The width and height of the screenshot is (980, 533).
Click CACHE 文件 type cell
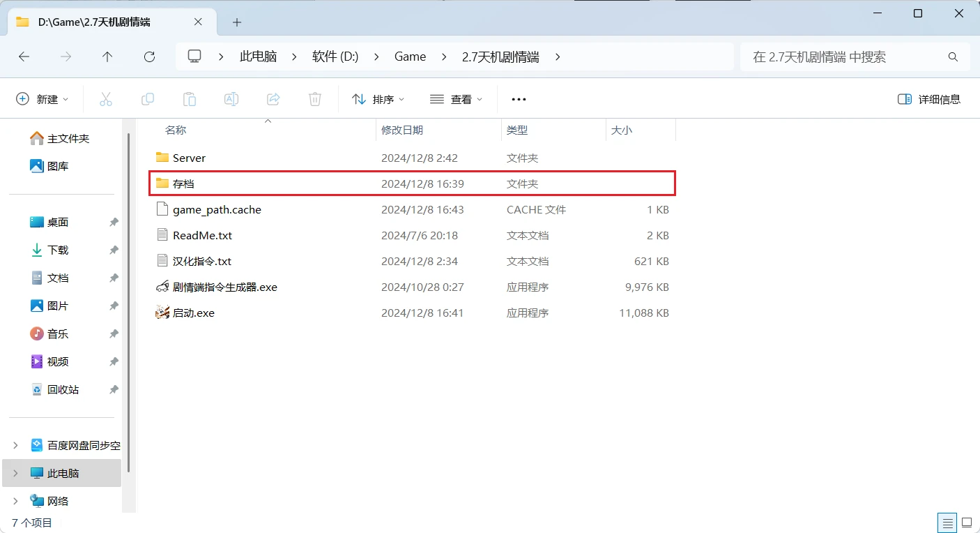pyautogui.click(x=536, y=209)
